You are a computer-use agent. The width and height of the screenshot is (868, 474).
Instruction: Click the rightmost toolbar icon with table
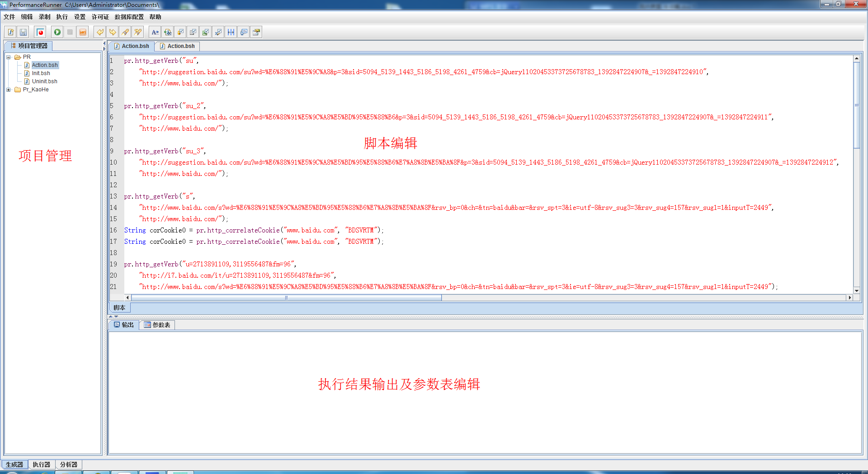pyautogui.click(x=256, y=32)
